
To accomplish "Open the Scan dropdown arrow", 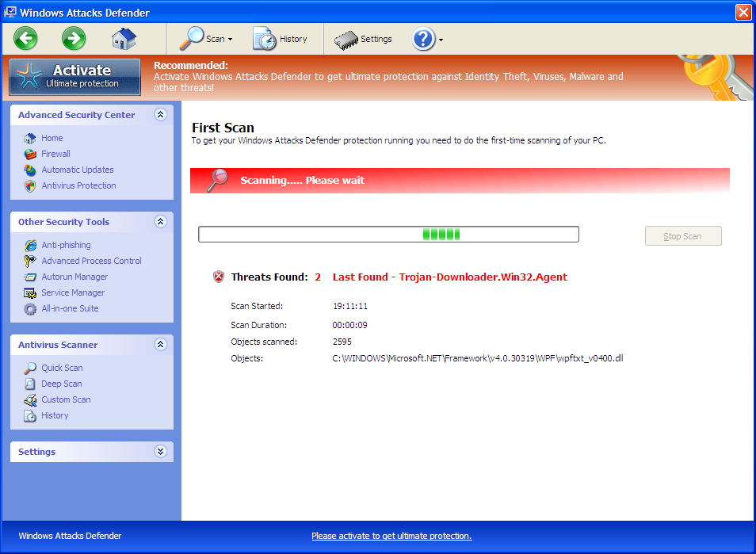I will (x=231, y=40).
